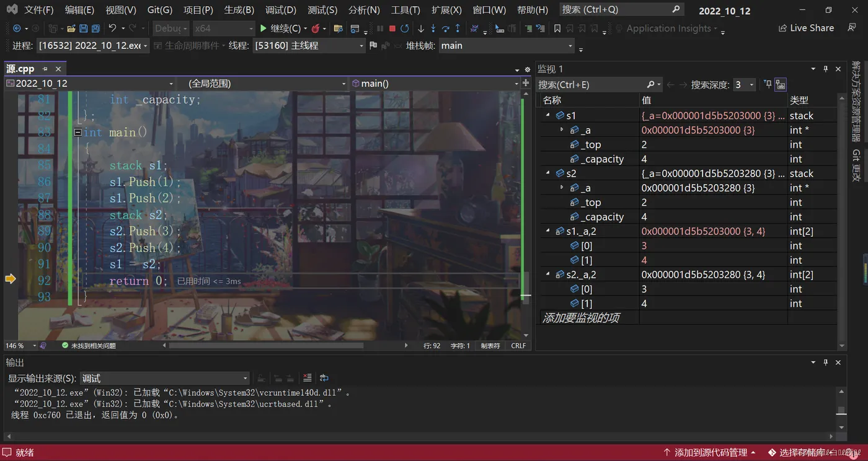Image resolution: width=868 pixels, height=461 pixels.
Task: Click the Continue (继续) debug button
Action: point(280,29)
